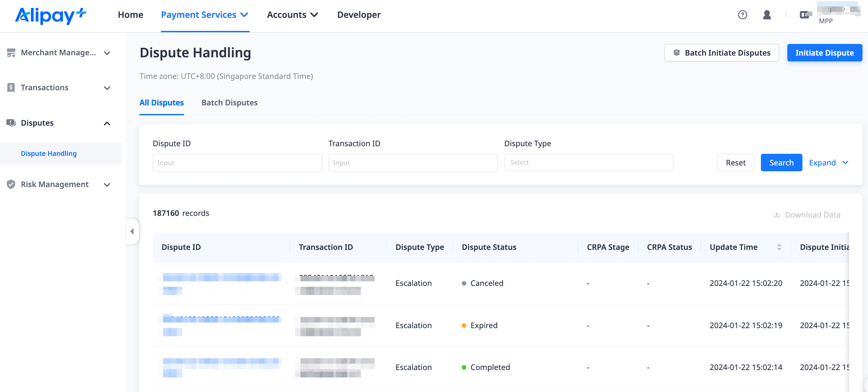This screenshot has height=392, width=868.
Task: Focus the Dispute ID input field
Action: [x=237, y=163]
